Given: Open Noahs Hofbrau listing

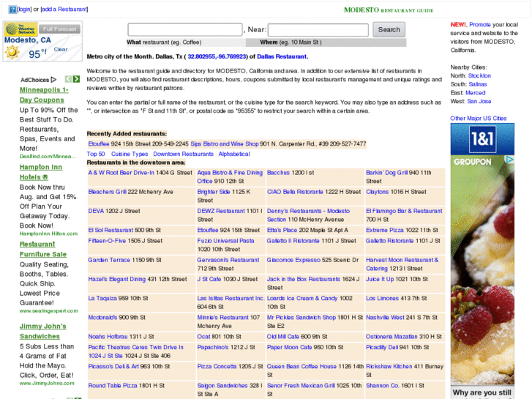Looking at the screenshot, I should pyautogui.click(x=108, y=337).
